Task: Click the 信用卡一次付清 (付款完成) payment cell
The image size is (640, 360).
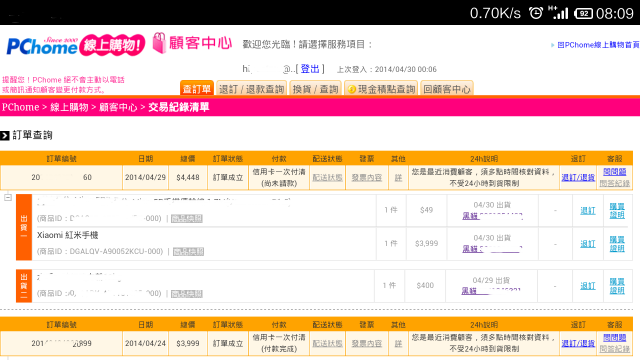Action: click(x=279, y=343)
